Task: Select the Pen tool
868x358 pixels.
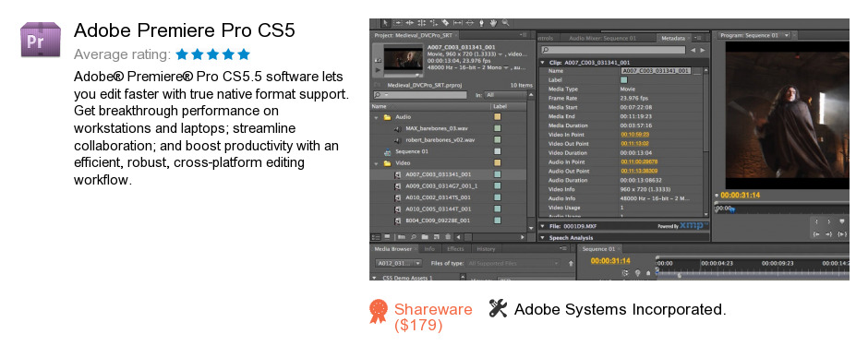Action: pos(482,23)
